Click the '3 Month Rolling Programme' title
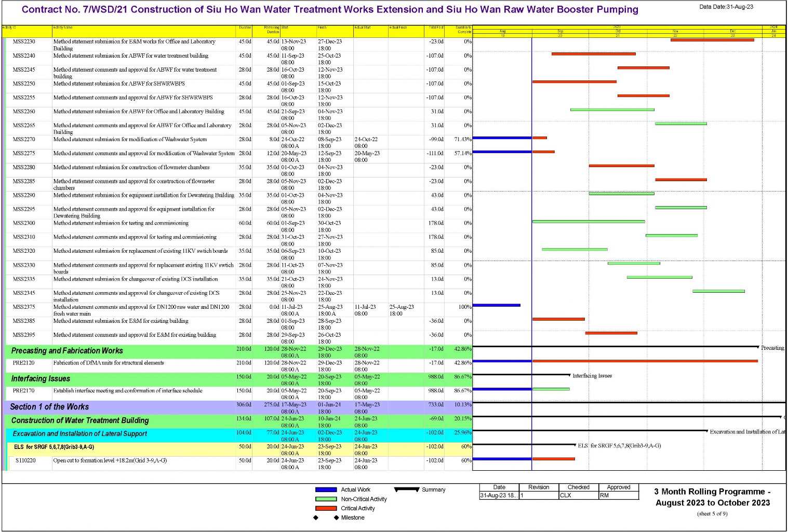Viewport: 788px width, 532px height. click(x=713, y=497)
